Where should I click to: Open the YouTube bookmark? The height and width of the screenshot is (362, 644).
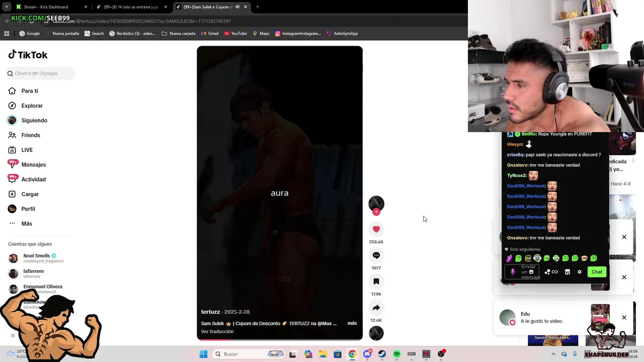(x=235, y=34)
